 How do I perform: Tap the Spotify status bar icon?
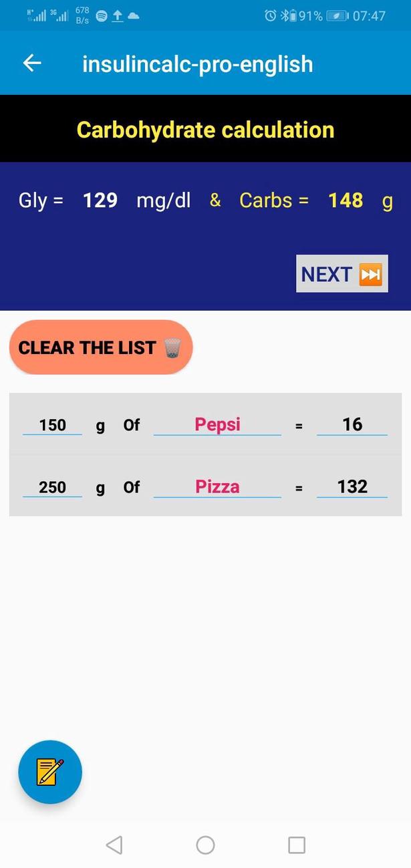point(102,16)
